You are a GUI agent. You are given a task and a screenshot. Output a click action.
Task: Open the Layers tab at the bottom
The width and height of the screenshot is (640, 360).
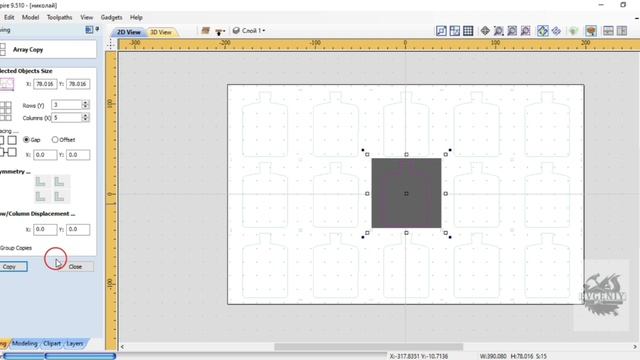click(75, 344)
